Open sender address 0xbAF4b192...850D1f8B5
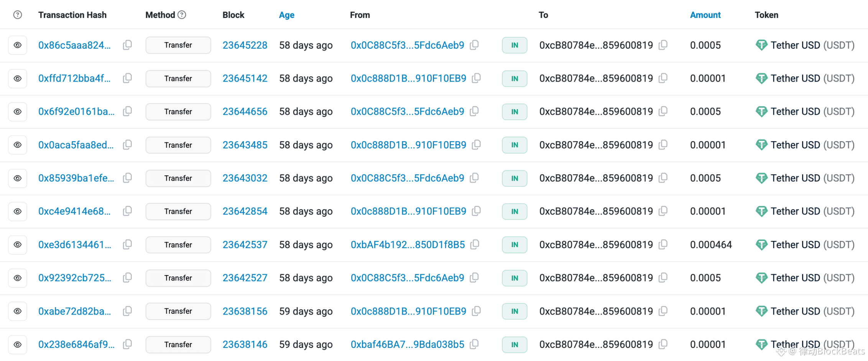The image size is (868, 361). pos(408,245)
